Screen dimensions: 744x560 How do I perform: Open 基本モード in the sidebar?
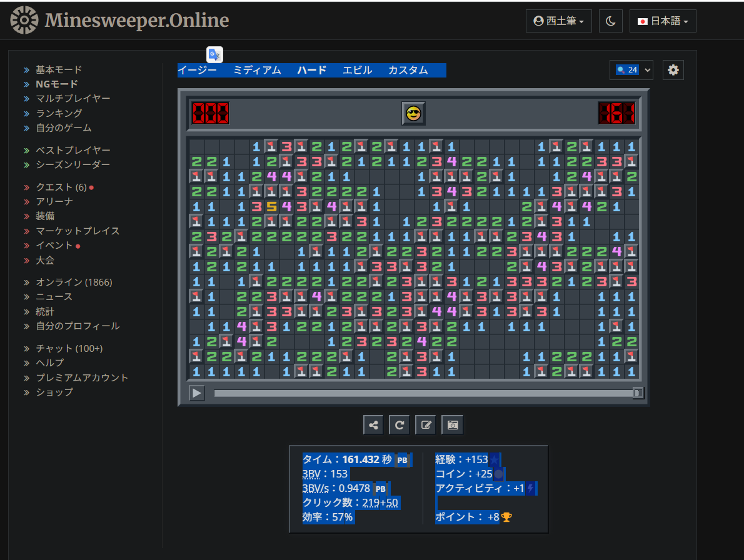click(x=59, y=70)
